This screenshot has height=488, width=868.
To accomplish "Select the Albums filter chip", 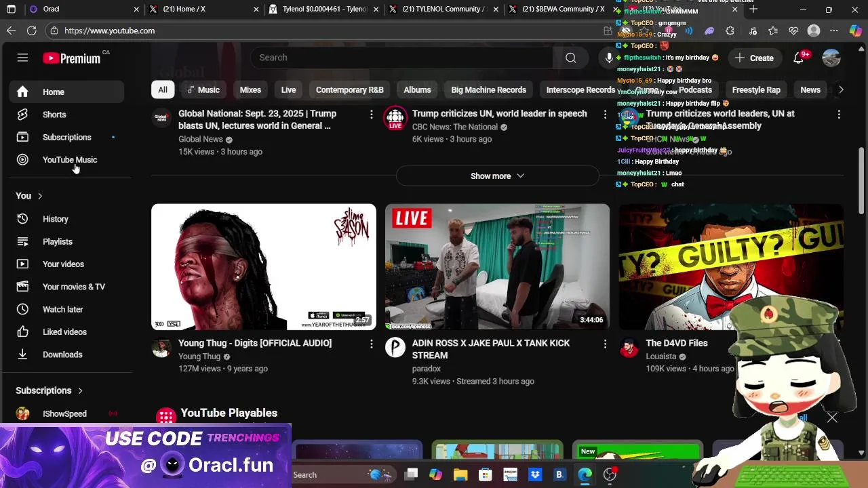I will (417, 89).
